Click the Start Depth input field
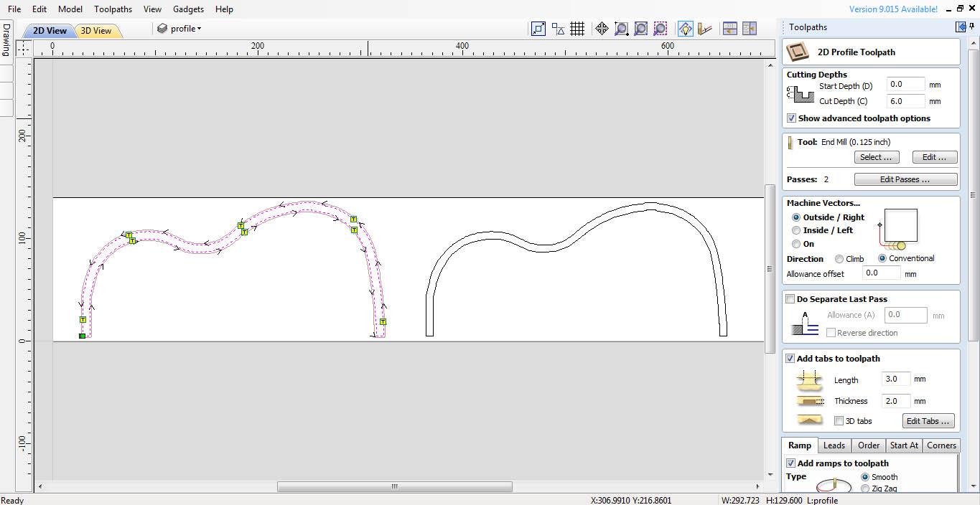Screen dimensions: 980x505 point(905,85)
